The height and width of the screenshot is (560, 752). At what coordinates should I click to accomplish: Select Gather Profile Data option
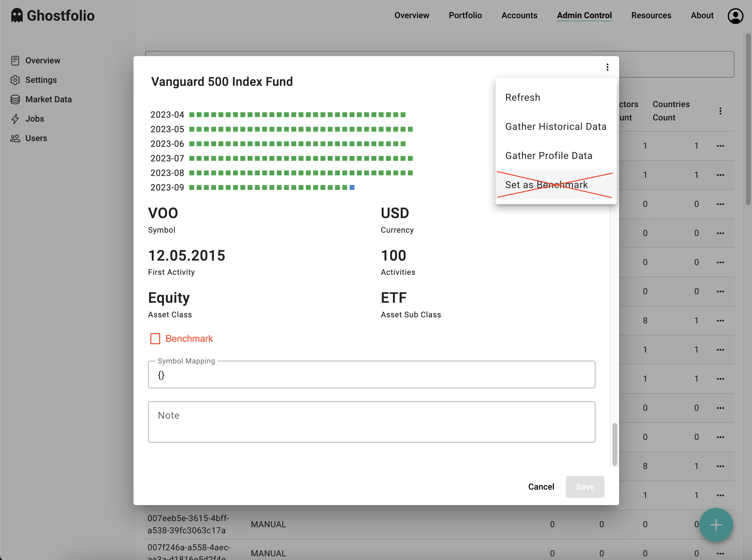(549, 155)
